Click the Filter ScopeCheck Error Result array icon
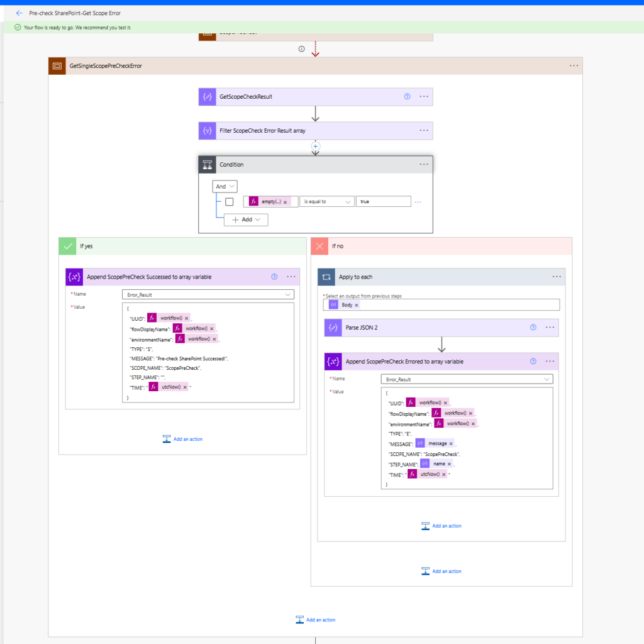 point(208,131)
